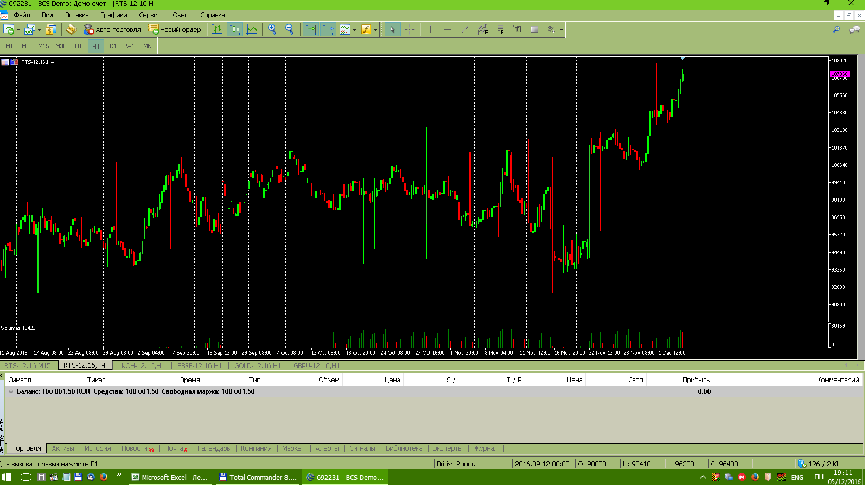Image resolution: width=868 pixels, height=488 pixels.
Task: Zoom out on the chart
Action: [x=290, y=29]
